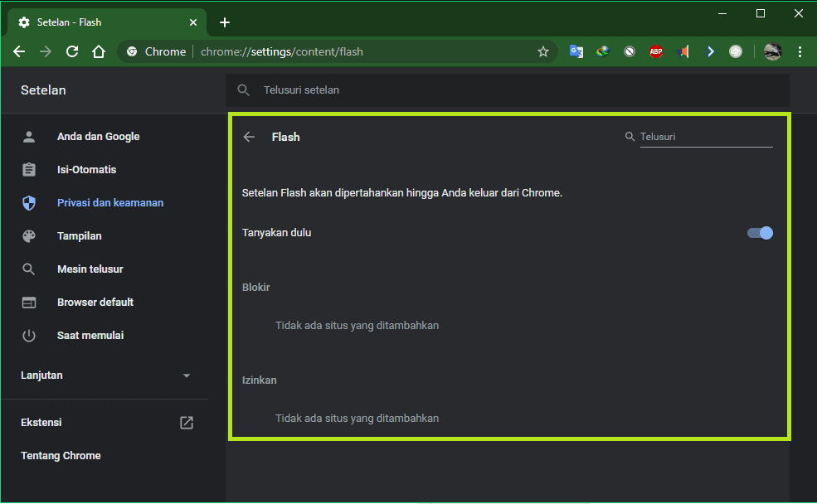Open the IDM download extension icon

click(603, 51)
